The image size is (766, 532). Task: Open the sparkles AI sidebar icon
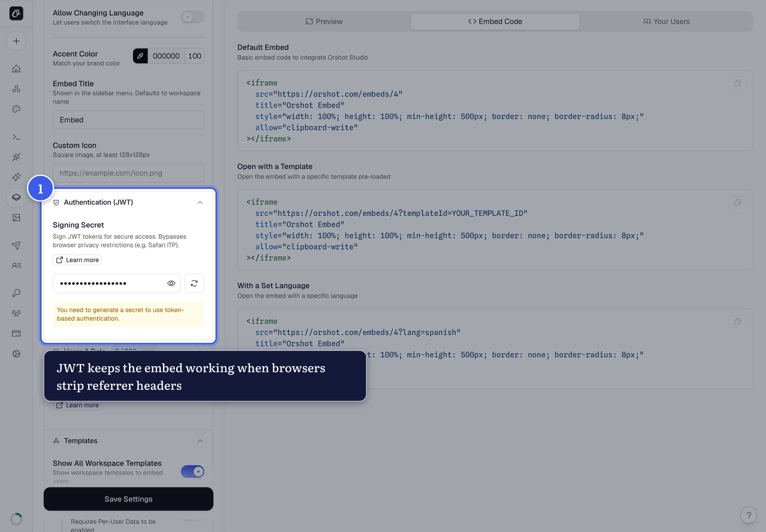point(16,177)
